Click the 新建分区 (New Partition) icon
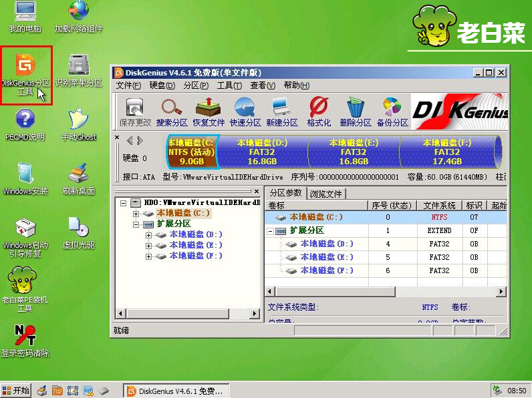Screen dimensions: 532x398 click(282, 112)
